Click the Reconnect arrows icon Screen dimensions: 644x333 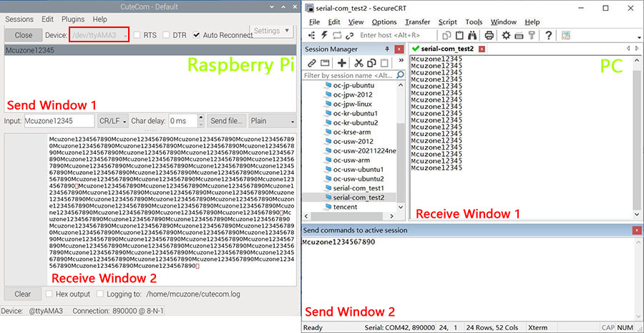[x=338, y=35]
